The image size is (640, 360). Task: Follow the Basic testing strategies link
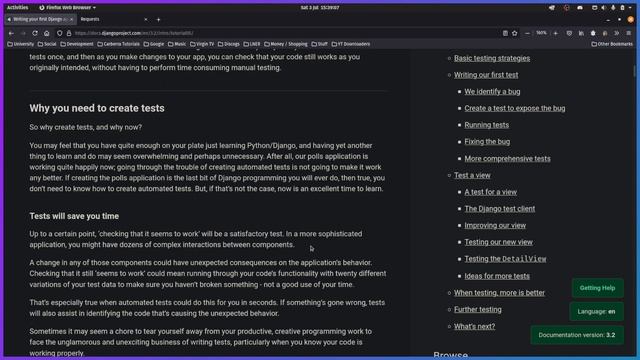(492, 58)
